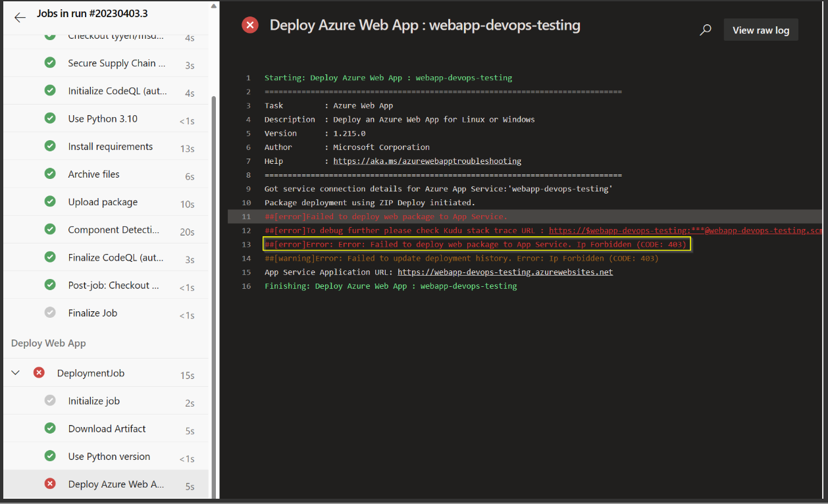Click the 20s duration of Component Detection

click(x=188, y=232)
